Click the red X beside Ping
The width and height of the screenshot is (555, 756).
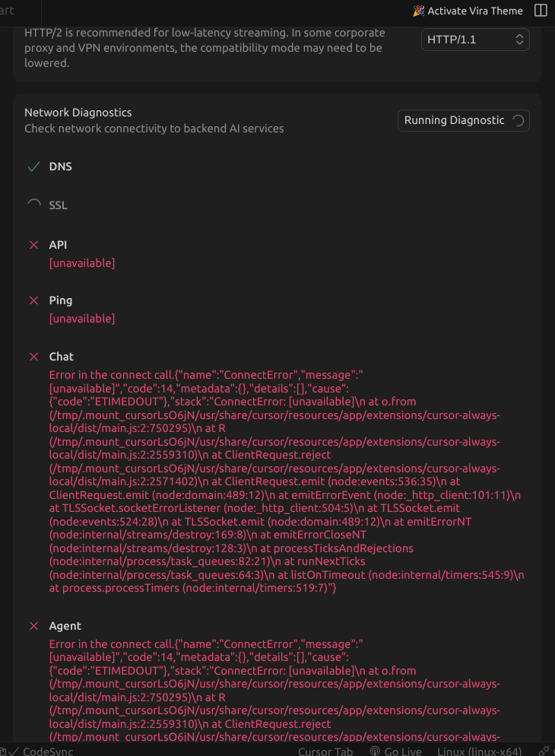(x=33, y=300)
